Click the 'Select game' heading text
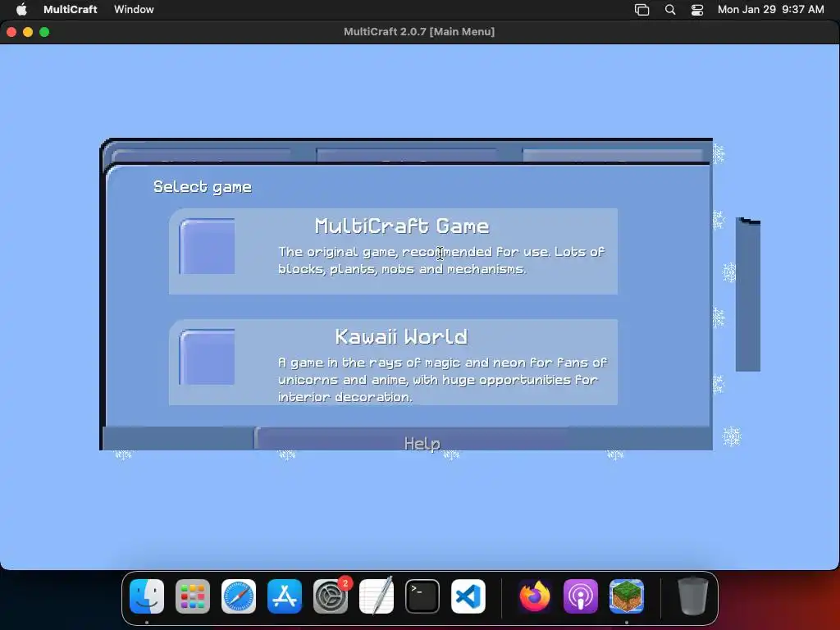Image resolution: width=840 pixels, height=630 pixels. pyautogui.click(x=203, y=187)
